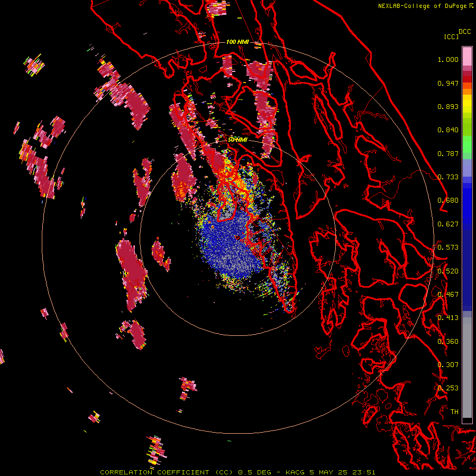
Task: Click the [CC] units label
Action: [x=451, y=36]
